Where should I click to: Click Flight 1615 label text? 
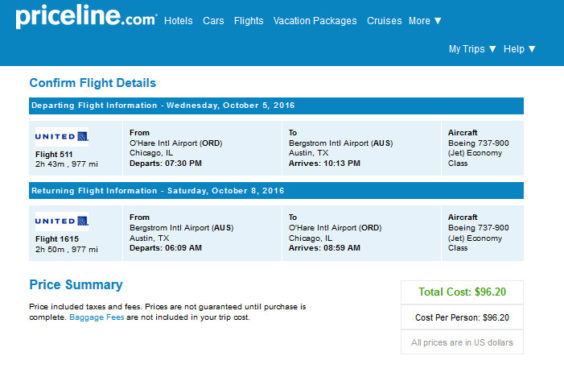[57, 239]
